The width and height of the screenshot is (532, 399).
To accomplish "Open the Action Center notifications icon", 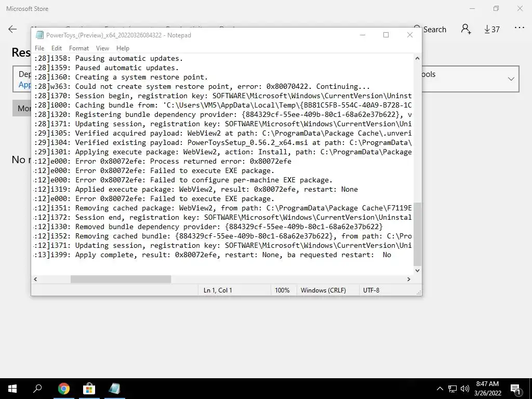I will tap(516, 389).
